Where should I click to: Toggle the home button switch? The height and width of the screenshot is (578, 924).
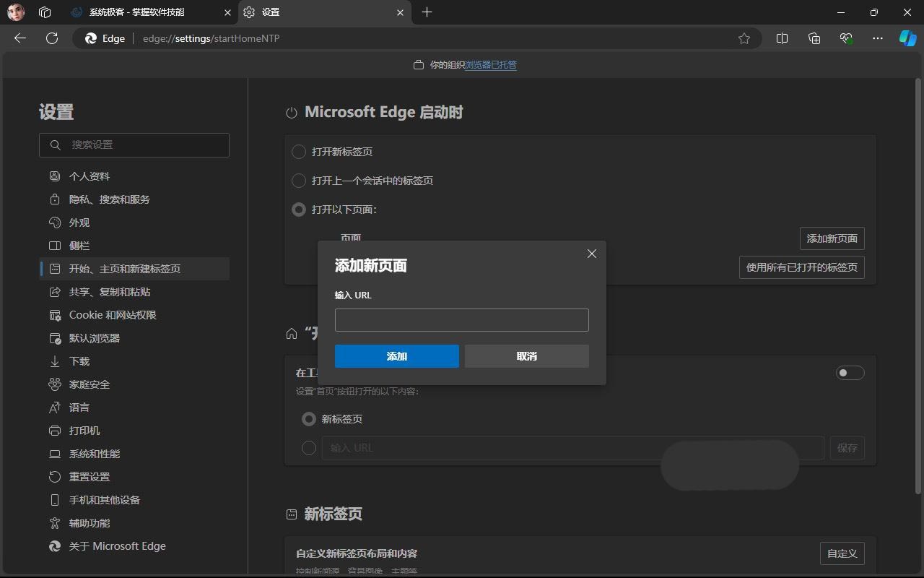(850, 373)
